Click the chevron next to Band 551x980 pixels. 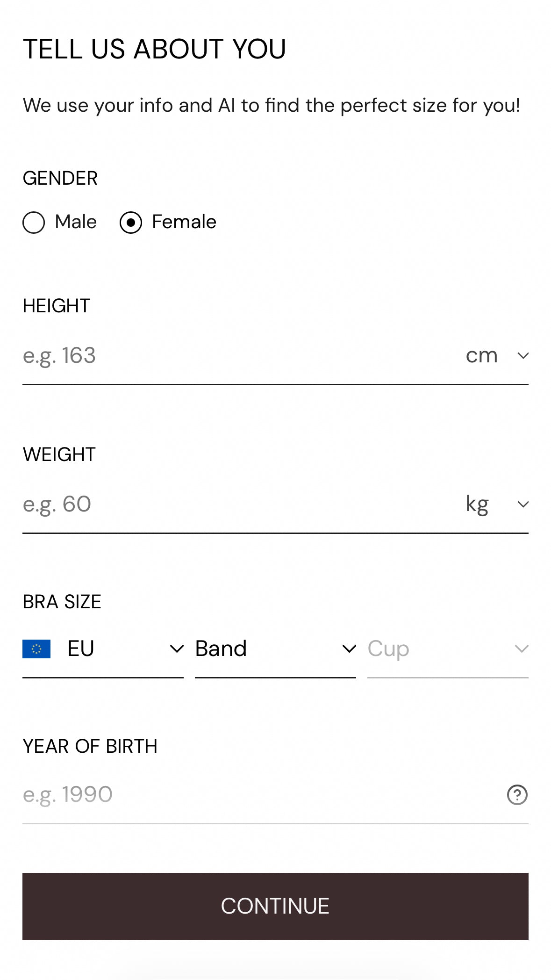349,649
